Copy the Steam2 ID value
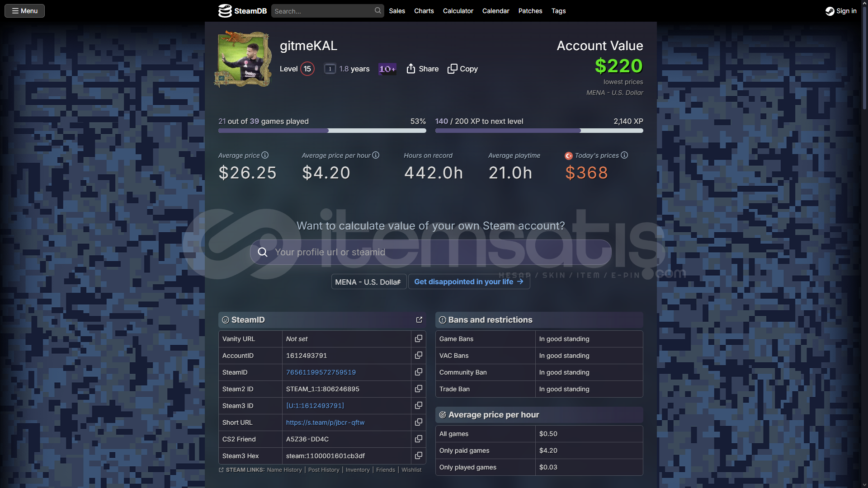 point(419,389)
